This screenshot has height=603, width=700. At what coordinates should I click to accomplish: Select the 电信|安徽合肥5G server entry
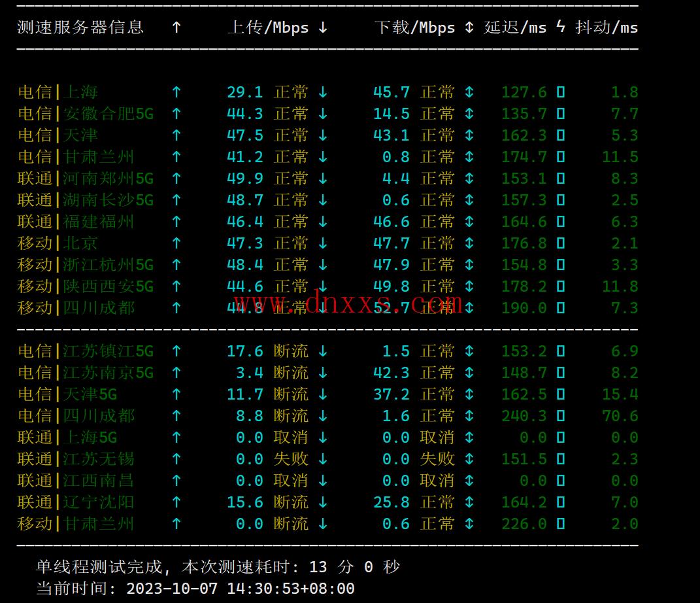(86, 114)
